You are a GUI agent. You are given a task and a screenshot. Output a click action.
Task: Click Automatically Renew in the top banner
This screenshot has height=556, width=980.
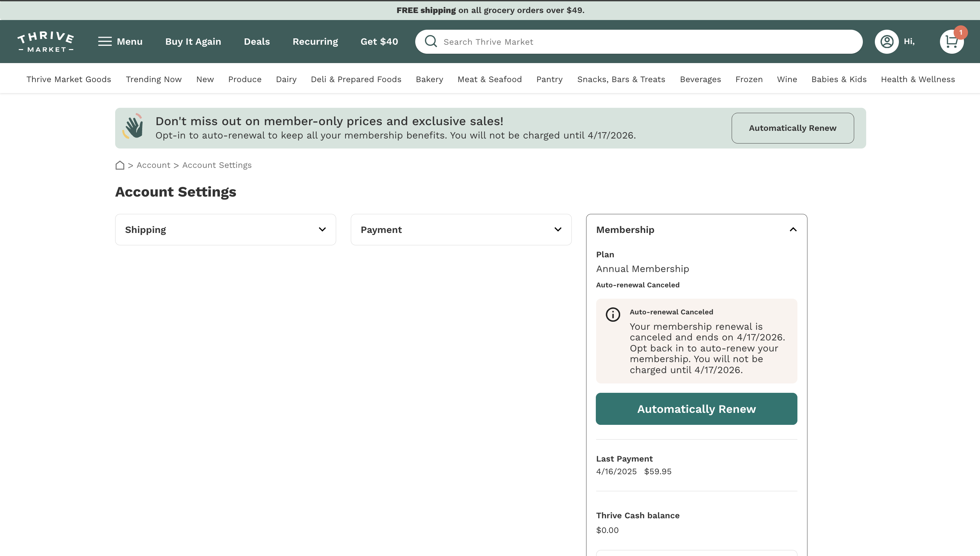[792, 128]
